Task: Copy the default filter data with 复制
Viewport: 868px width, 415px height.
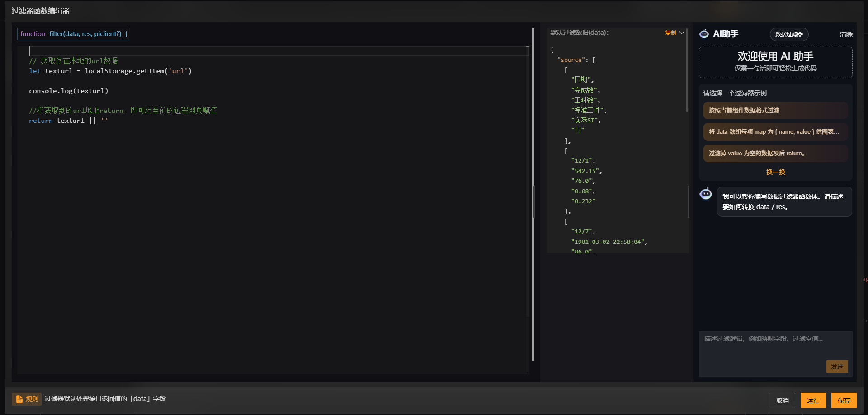Action: pyautogui.click(x=670, y=33)
